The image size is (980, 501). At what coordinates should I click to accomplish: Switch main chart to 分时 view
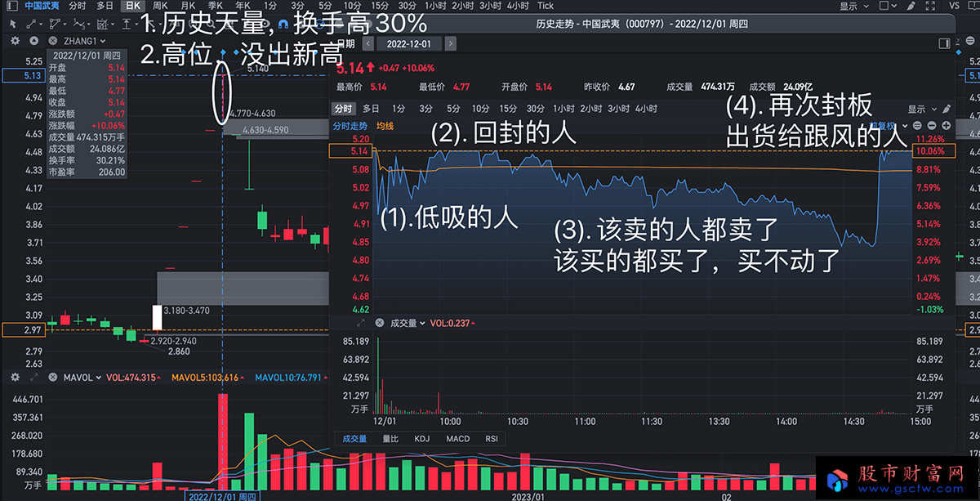pyautogui.click(x=77, y=6)
